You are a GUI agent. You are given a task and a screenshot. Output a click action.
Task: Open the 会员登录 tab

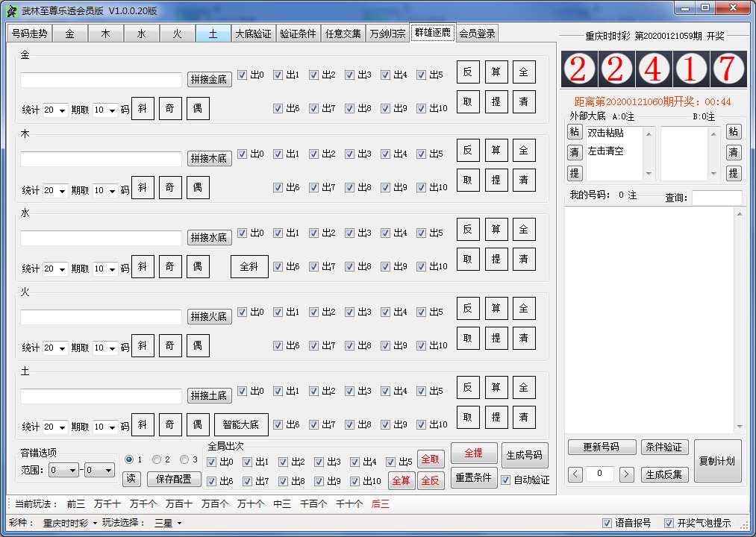(477, 34)
